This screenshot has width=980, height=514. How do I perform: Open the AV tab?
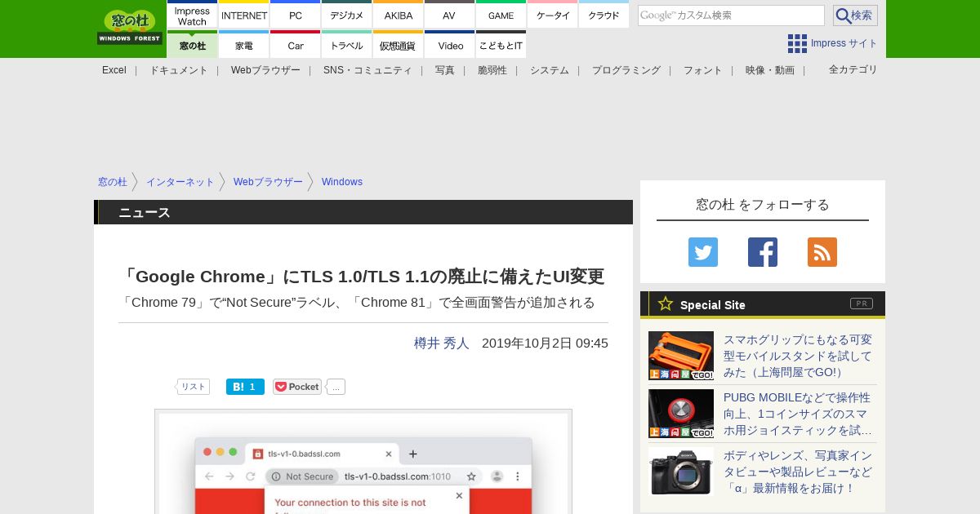449,16
